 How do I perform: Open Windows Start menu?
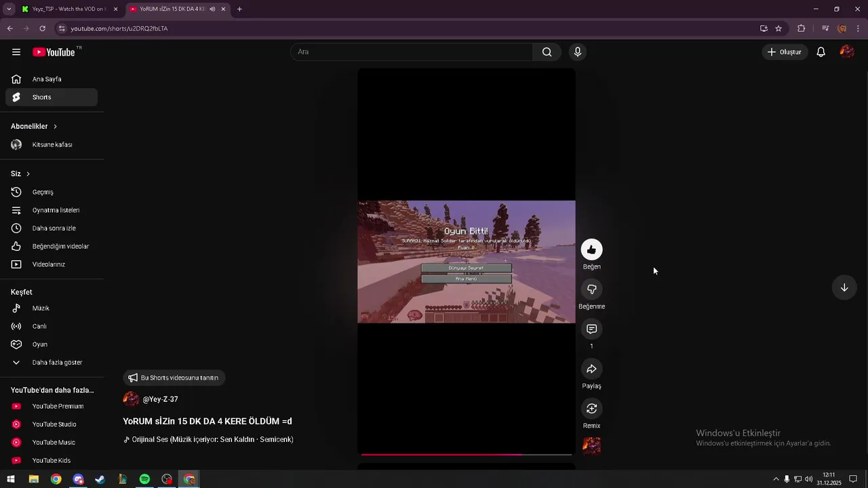coord(11,479)
